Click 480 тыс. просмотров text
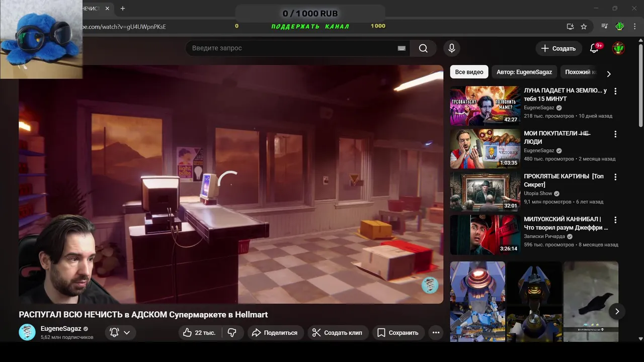 (x=549, y=159)
